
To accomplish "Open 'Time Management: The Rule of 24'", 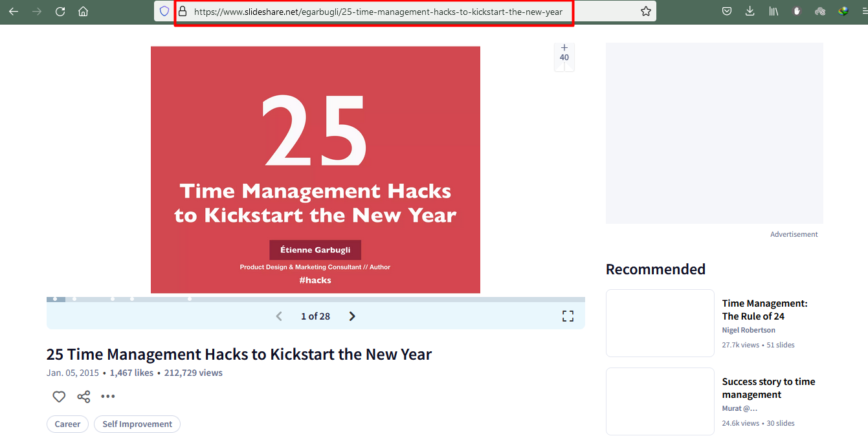I will point(764,310).
